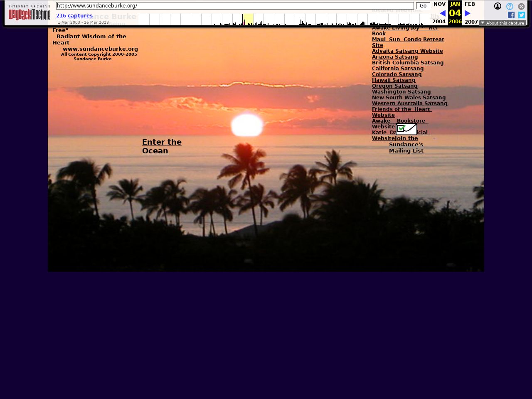Viewport: 532px width, 399px height.
Task: Click the mailing list envelope icon
Action: [406, 129]
